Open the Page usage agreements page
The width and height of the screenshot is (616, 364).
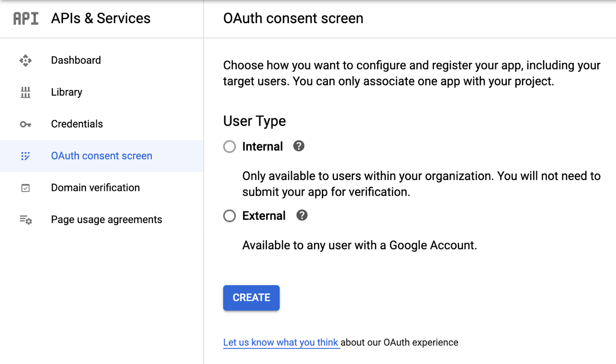tap(106, 219)
